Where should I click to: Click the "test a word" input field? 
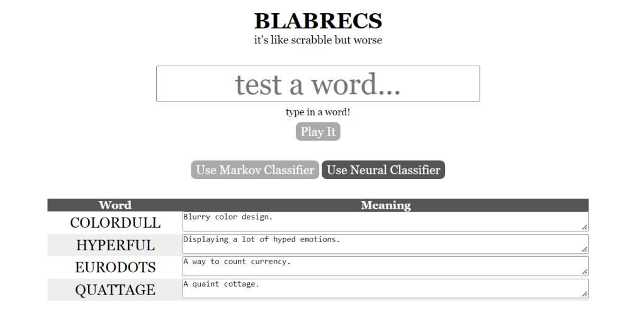318,84
